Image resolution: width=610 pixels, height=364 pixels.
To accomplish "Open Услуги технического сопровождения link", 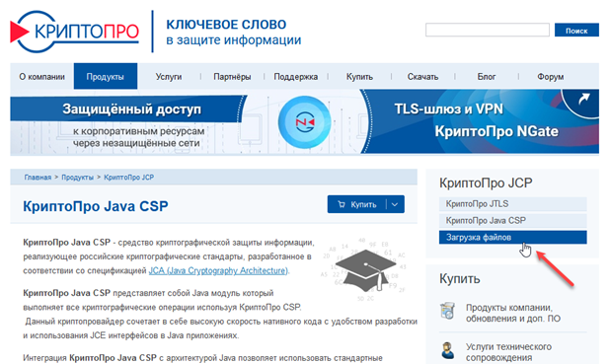I will (x=509, y=352).
